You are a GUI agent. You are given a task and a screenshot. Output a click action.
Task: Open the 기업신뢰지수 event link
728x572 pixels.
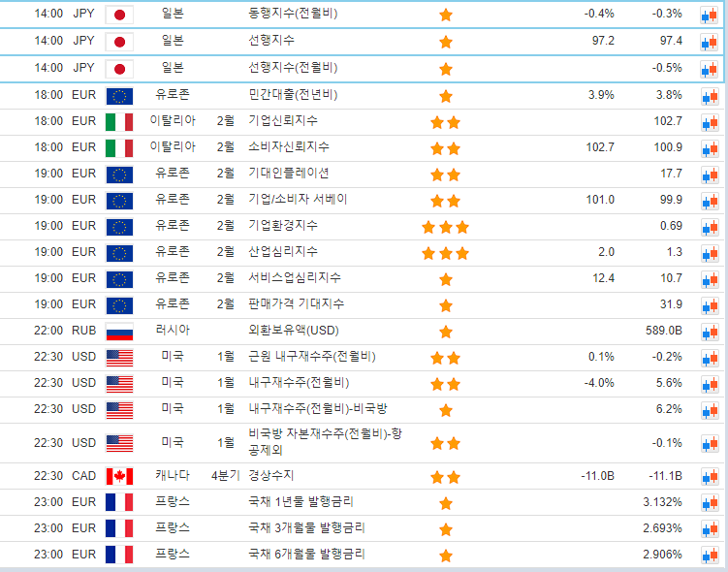[x=283, y=121]
